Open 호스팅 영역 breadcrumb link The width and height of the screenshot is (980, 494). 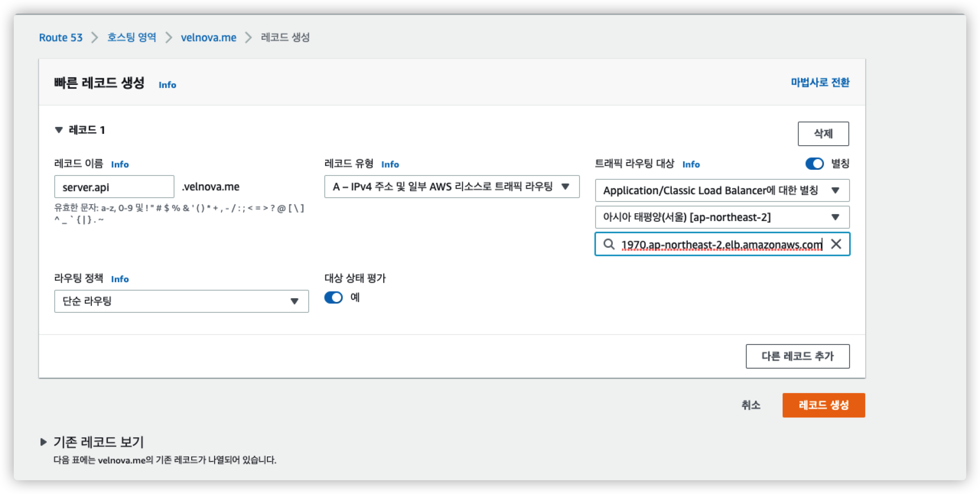(132, 37)
